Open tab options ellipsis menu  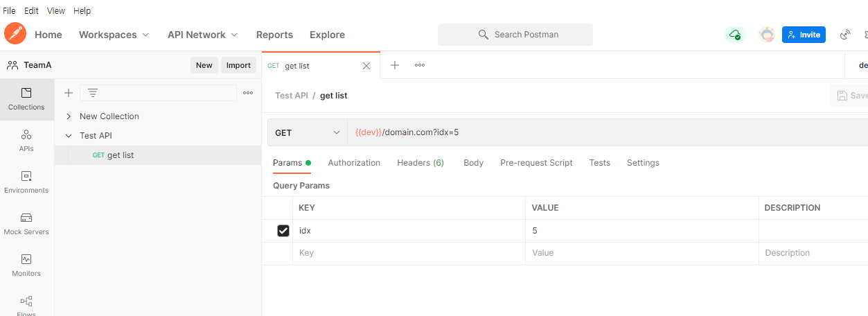(x=420, y=65)
